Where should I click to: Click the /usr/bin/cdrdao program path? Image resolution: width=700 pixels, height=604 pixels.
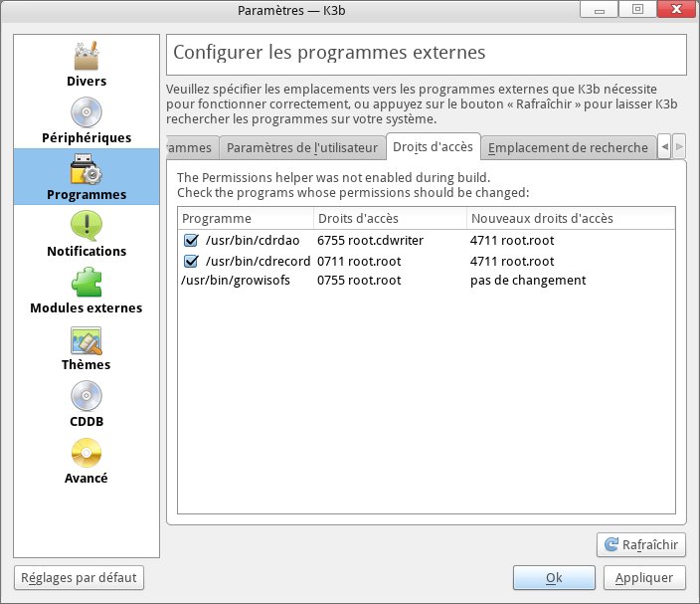253,241
